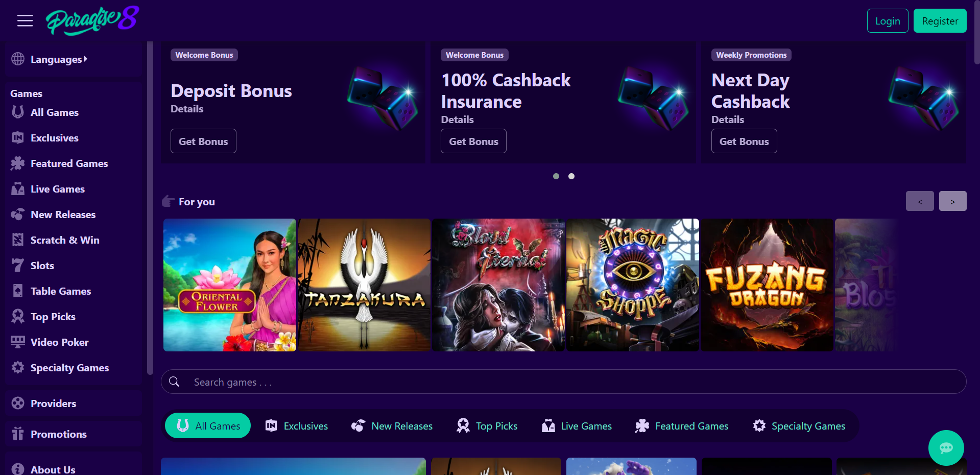Viewport: 980px width, 475px height.
Task: Click the Paradise8 logo
Action: (x=92, y=20)
